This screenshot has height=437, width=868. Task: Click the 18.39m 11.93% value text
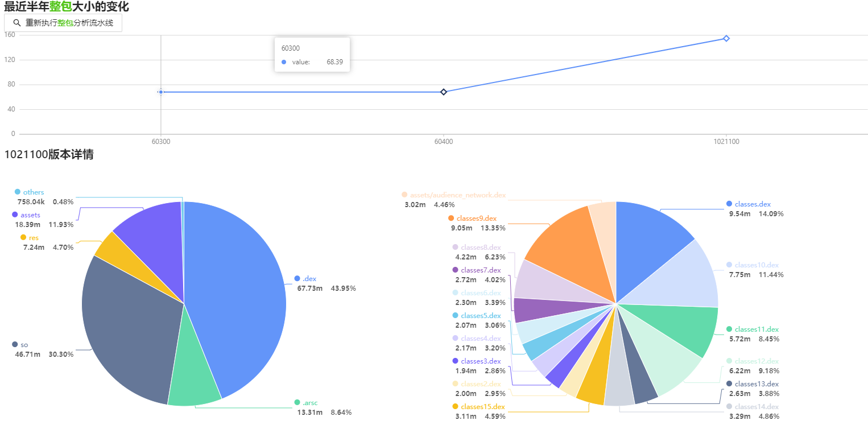[x=44, y=224]
